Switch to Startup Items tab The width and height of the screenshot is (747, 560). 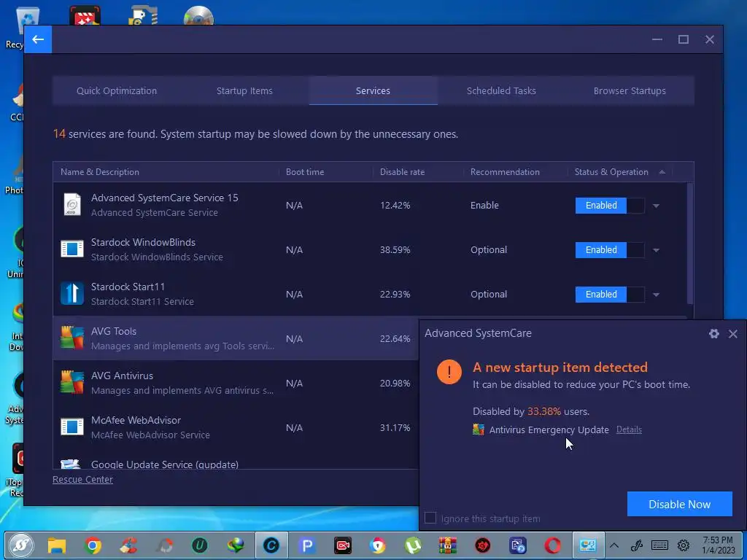click(x=244, y=90)
